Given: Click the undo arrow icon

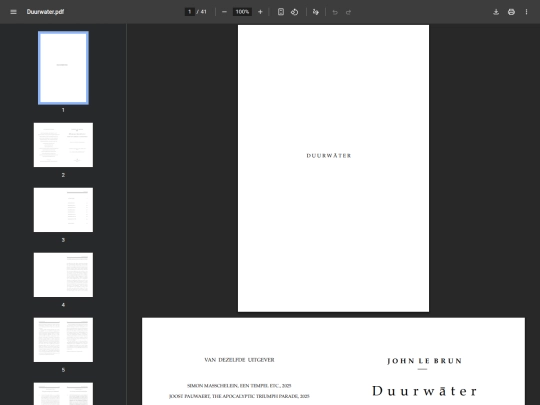Looking at the screenshot, I should coord(335,12).
